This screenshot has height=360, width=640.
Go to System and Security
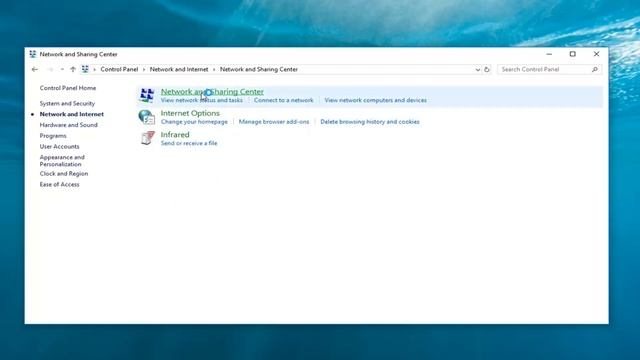[x=67, y=103]
